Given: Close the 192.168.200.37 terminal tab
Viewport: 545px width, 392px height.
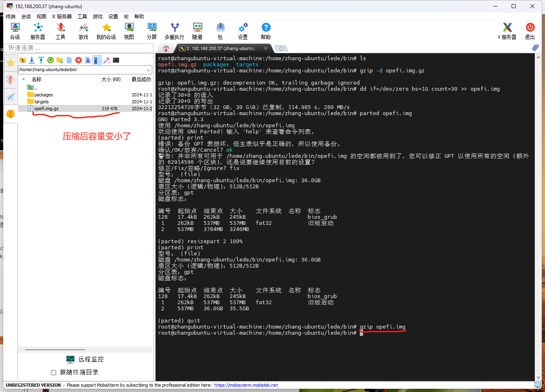Looking at the screenshot, I should [x=265, y=48].
